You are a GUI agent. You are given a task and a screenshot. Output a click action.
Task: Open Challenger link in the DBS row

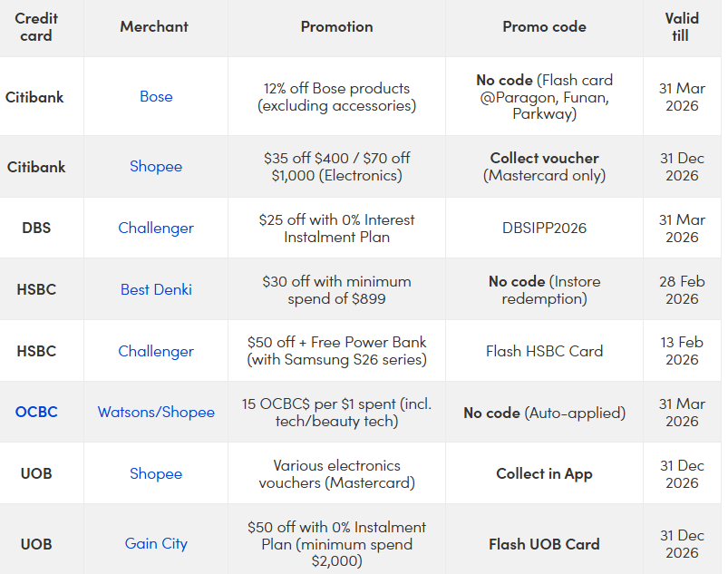tap(156, 228)
